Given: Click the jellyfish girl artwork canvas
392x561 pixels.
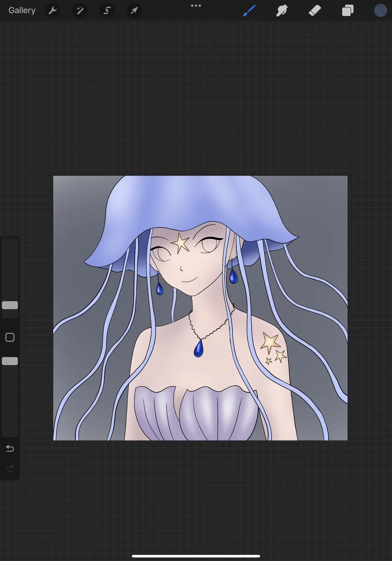Looking at the screenshot, I should pyautogui.click(x=200, y=308).
